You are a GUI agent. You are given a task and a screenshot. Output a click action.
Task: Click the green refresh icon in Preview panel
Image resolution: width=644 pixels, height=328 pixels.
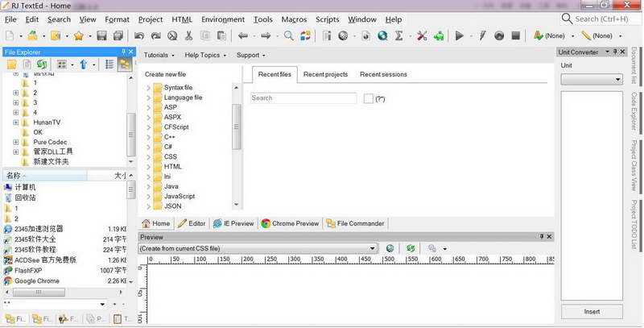pyautogui.click(x=411, y=248)
